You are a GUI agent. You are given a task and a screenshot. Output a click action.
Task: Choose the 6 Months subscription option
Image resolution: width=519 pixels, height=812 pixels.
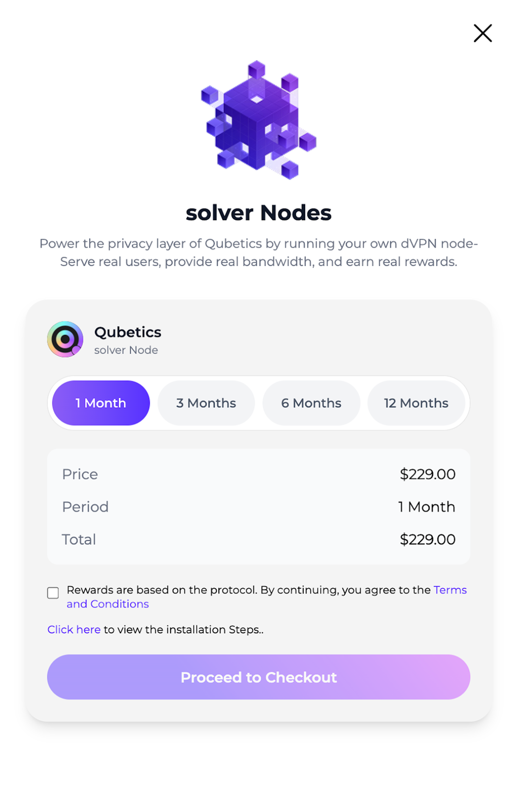(311, 403)
